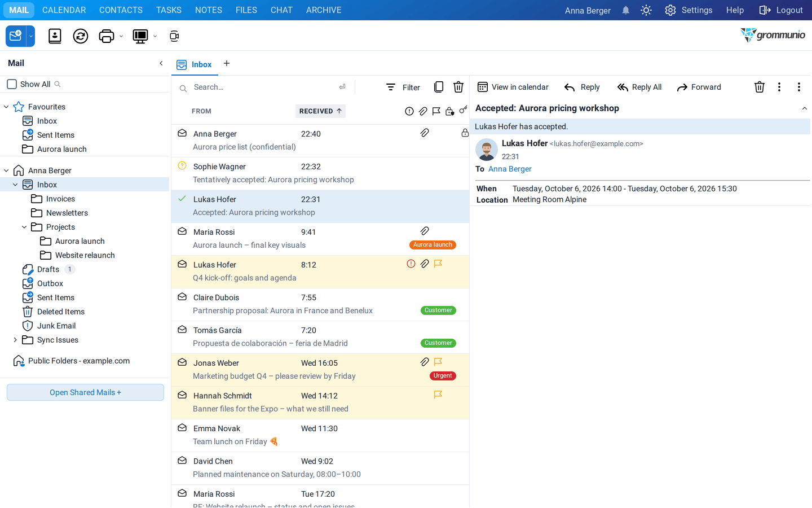The height and width of the screenshot is (508, 812).
Task: Sort list by RECEIVED column header
Action: 320,111
